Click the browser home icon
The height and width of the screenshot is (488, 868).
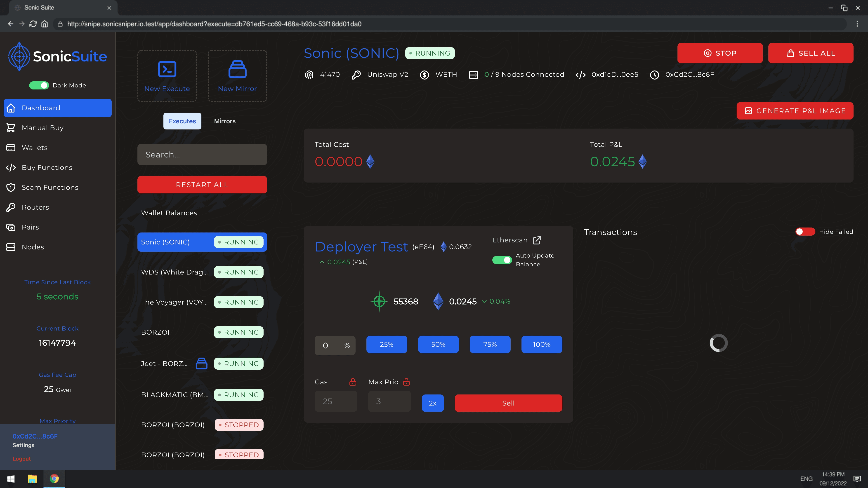click(45, 24)
